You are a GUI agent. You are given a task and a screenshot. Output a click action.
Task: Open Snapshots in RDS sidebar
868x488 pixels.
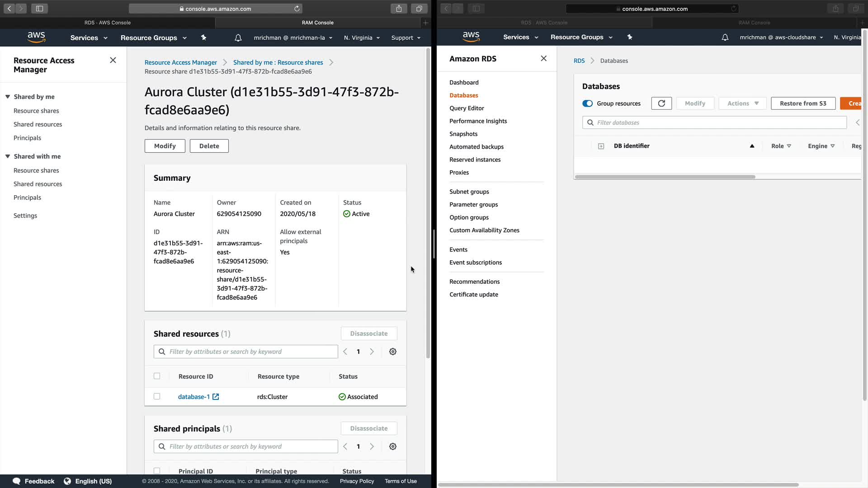[x=463, y=134]
